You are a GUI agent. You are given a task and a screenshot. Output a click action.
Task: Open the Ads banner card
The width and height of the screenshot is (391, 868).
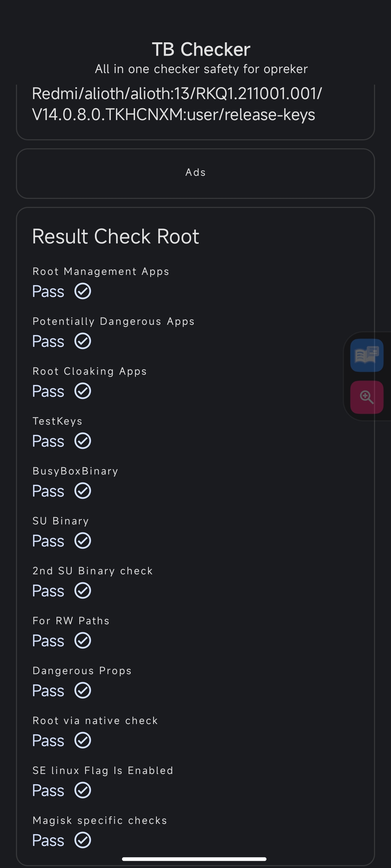195,174
